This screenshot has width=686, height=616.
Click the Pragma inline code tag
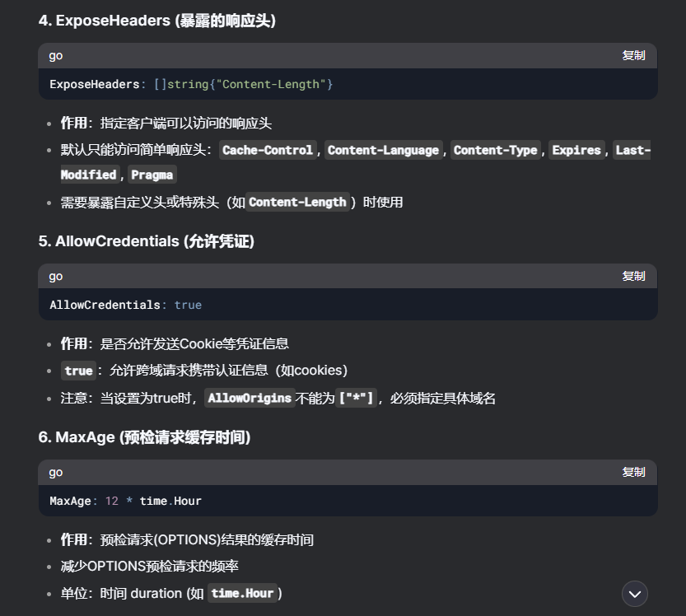152,175
